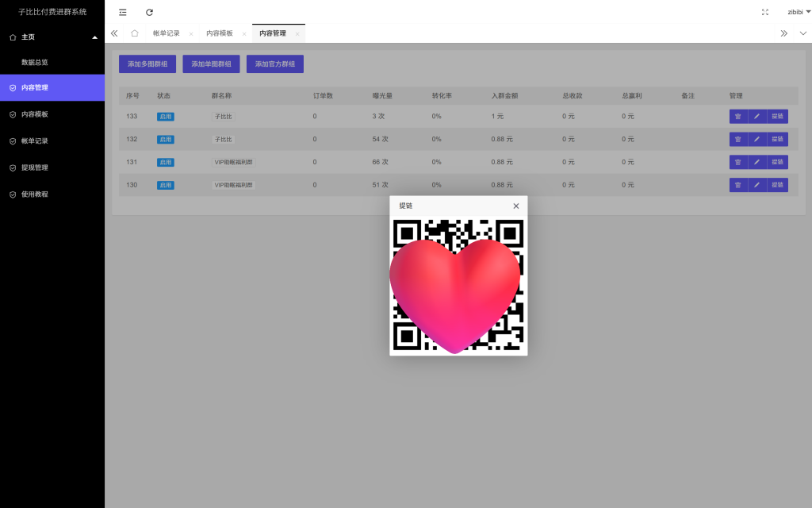Close the 提链 QR code popup
812x508 pixels.
[515, 206]
